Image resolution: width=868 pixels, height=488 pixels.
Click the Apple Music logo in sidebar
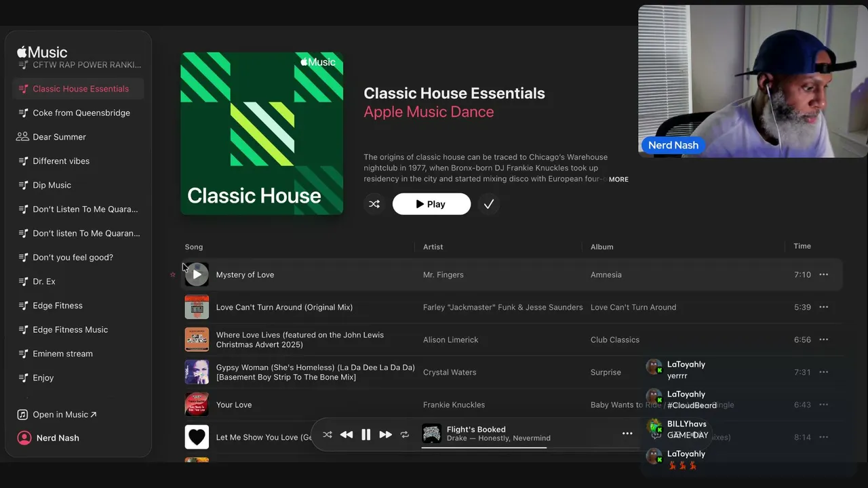click(x=42, y=52)
